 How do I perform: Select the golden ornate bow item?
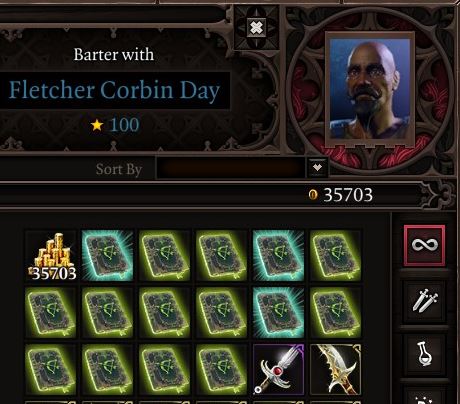click(x=335, y=369)
